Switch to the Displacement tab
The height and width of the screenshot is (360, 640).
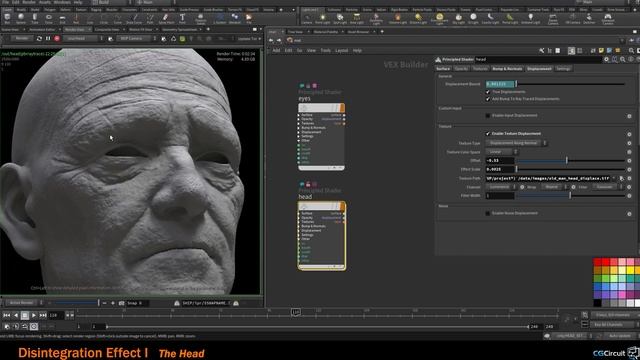pos(539,69)
